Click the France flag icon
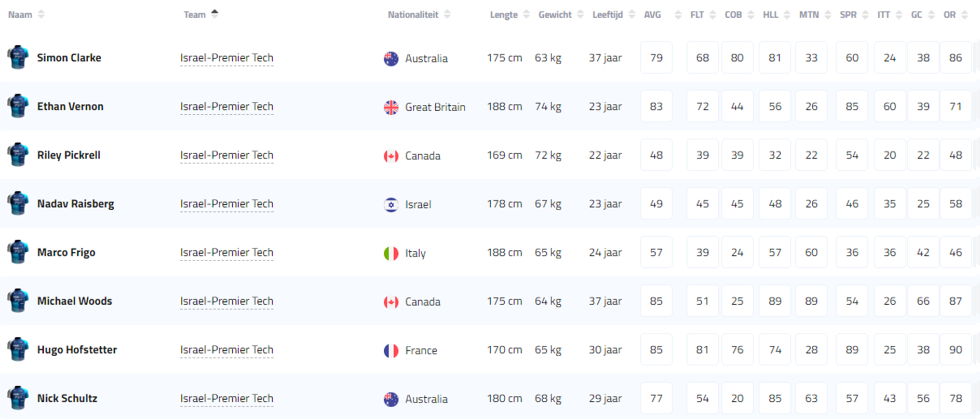The width and height of the screenshot is (980, 419). [391, 350]
